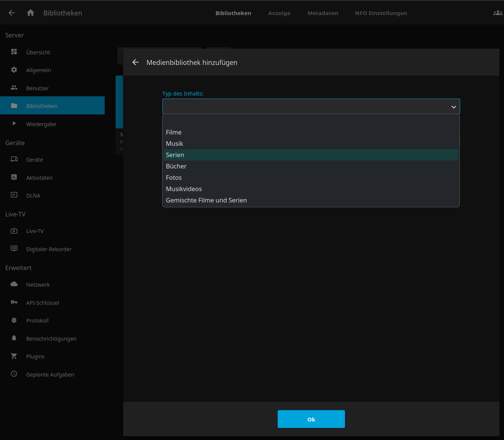Open Geplante Aufgaben page
504x440 pixels.
(x=52, y=374)
